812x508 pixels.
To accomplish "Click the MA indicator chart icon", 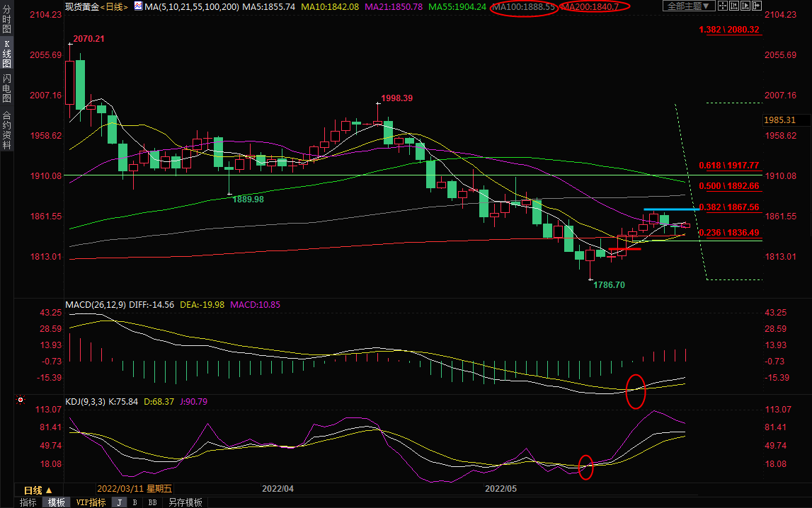I will click(138, 6).
